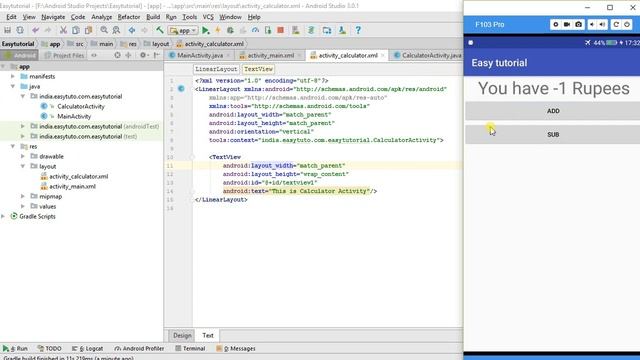
Task: Click the Undo toolbar icon
Action: point(36,30)
